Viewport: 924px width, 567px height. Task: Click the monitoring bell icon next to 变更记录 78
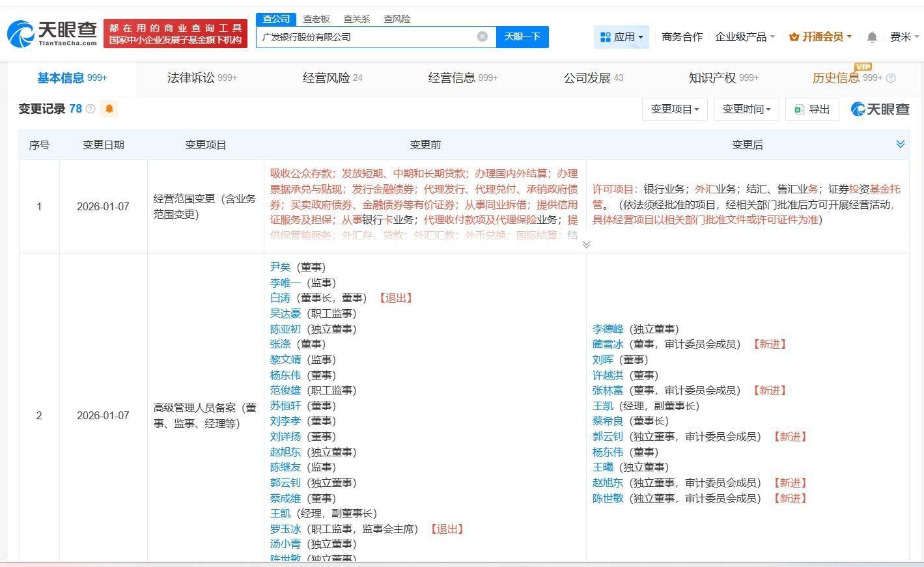click(x=109, y=109)
